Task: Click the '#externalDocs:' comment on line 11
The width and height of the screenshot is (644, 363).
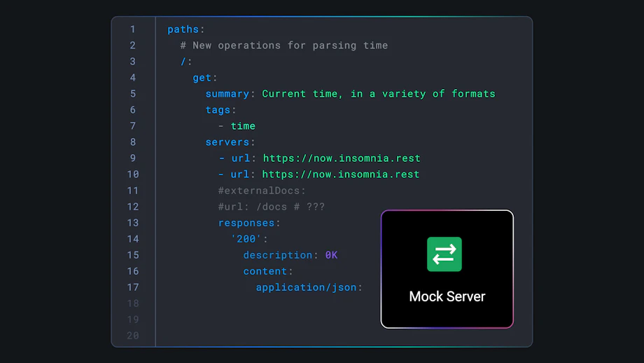Action: pyautogui.click(x=262, y=191)
